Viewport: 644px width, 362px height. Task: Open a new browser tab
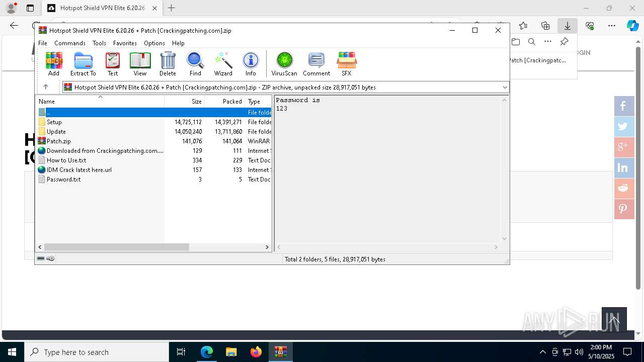point(172,8)
